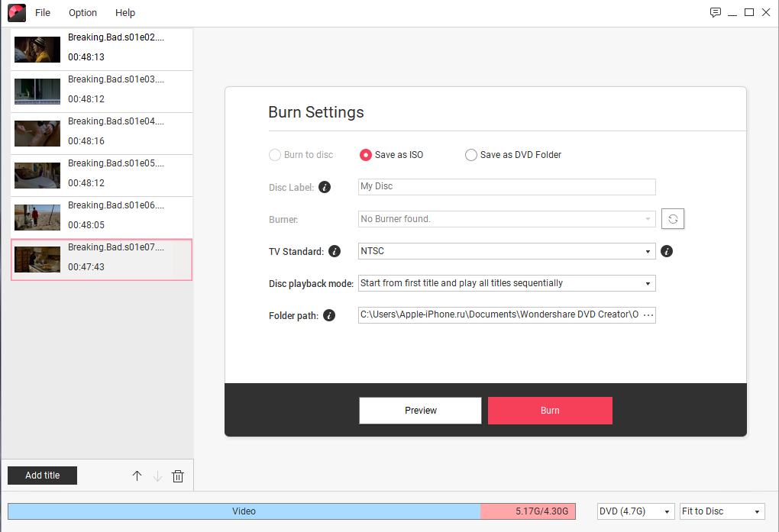Screen dimensions: 779x532
Task: Select the Save as ISO option
Action: tap(366, 155)
